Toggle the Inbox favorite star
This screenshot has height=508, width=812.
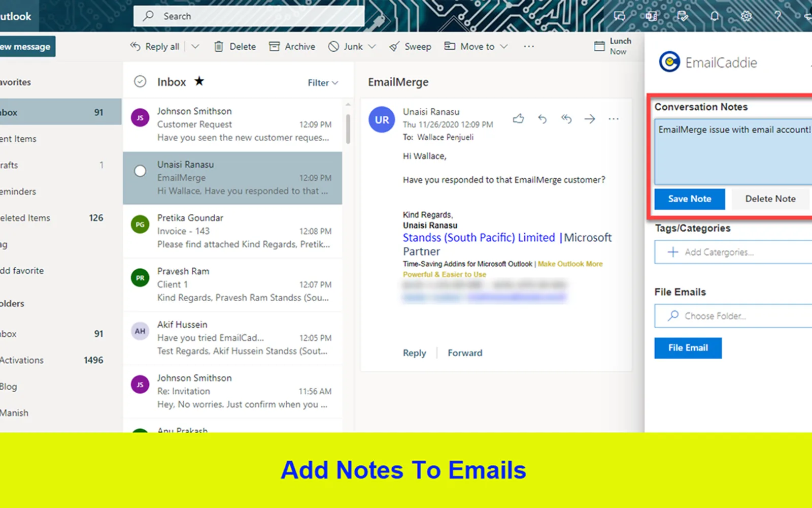(199, 81)
